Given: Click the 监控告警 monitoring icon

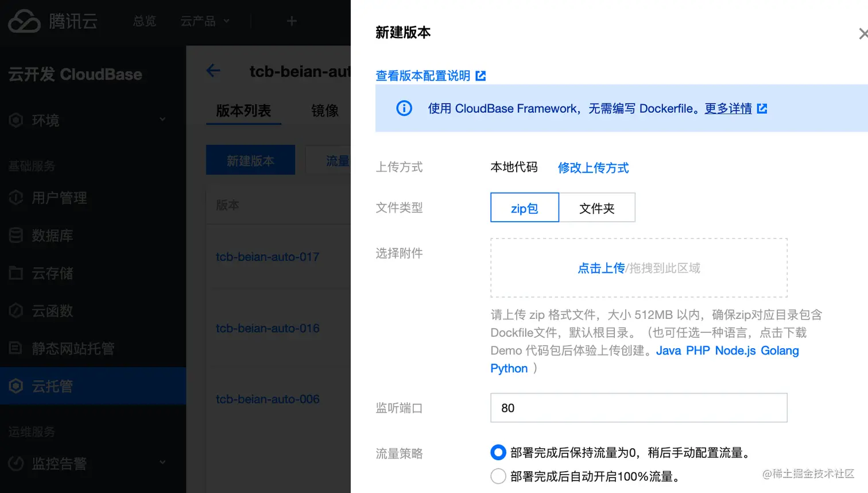Looking at the screenshot, I should click(x=16, y=463).
